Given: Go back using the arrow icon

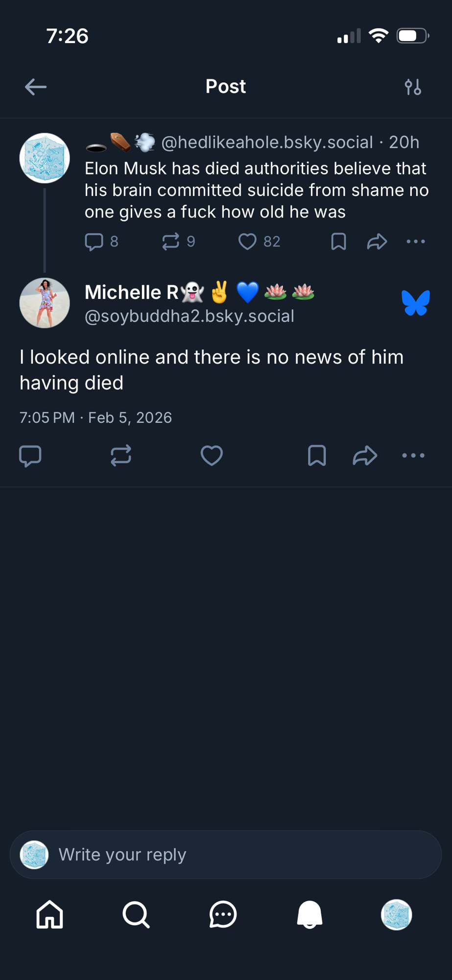Looking at the screenshot, I should (36, 87).
